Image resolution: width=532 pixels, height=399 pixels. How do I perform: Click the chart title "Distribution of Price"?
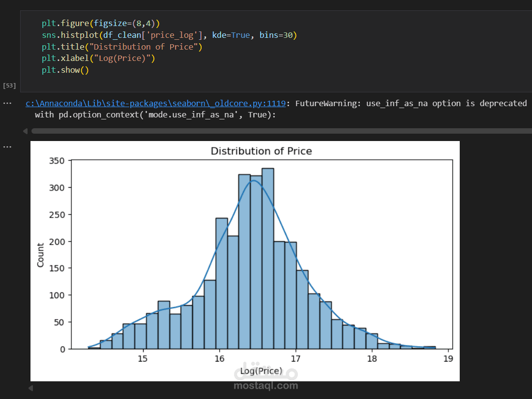click(x=261, y=151)
